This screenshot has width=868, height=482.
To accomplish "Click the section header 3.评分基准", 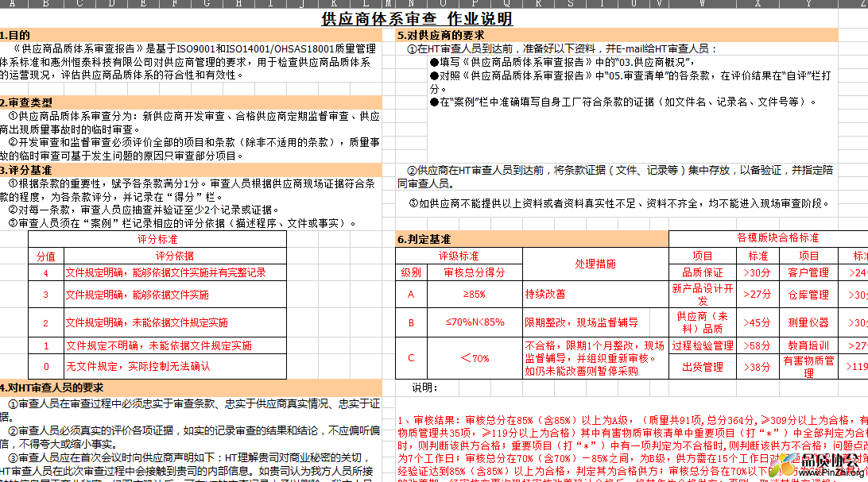I will click(x=191, y=170).
